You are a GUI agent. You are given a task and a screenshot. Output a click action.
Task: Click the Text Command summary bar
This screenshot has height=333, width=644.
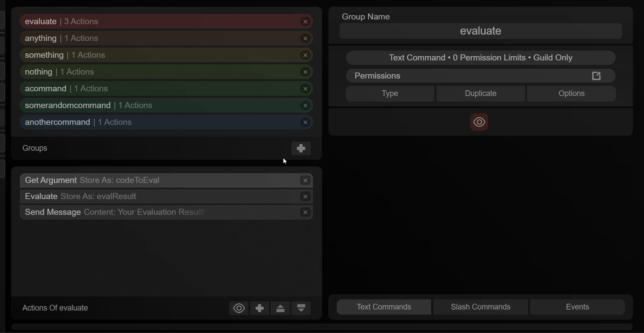point(481,58)
